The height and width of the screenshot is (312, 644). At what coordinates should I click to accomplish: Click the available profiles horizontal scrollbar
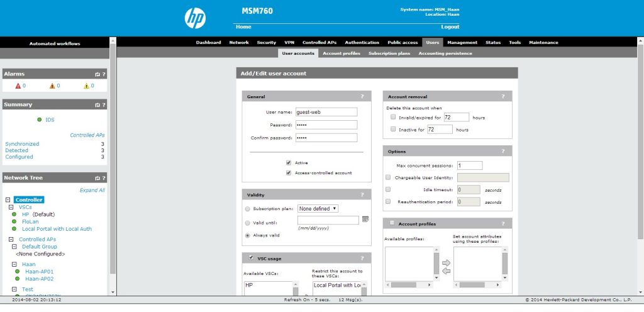[x=409, y=284]
